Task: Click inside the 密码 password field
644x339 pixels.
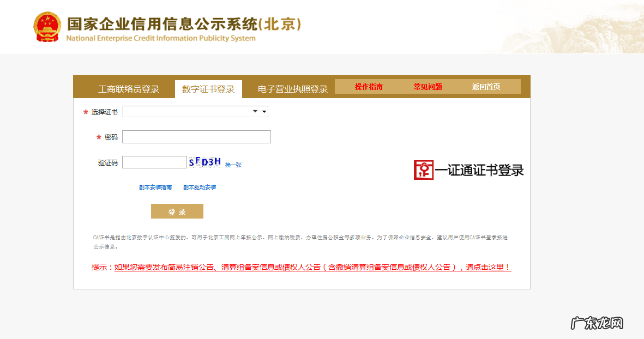Action: click(x=196, y=137)
